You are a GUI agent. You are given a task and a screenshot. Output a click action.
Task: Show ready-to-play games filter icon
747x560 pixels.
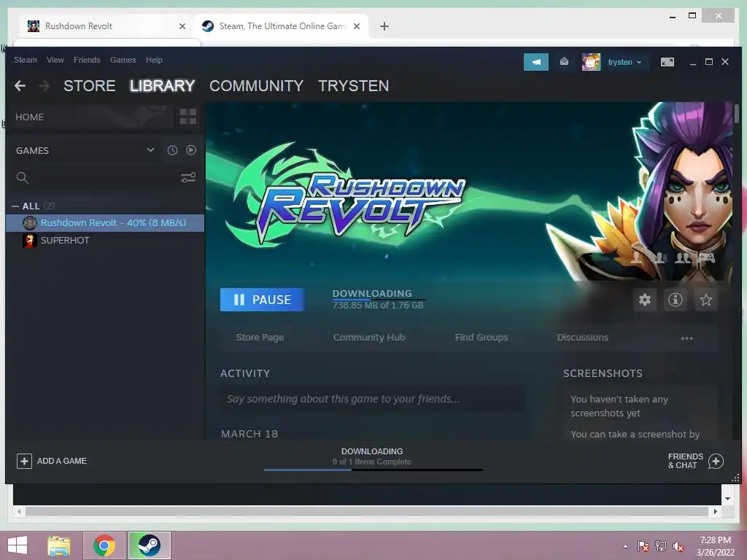pos(191,150)
